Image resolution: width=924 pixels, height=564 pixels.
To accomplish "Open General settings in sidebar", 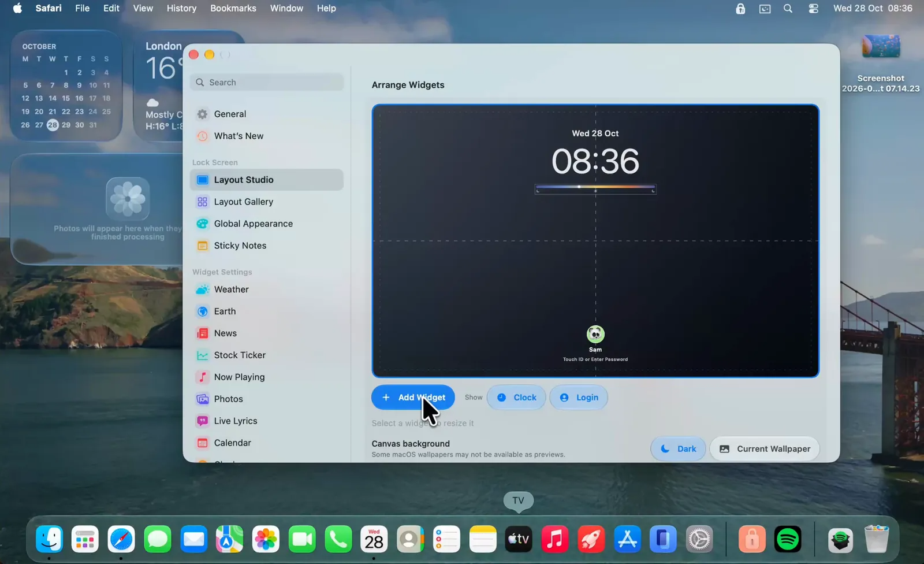I will click(x=266, y=114).
